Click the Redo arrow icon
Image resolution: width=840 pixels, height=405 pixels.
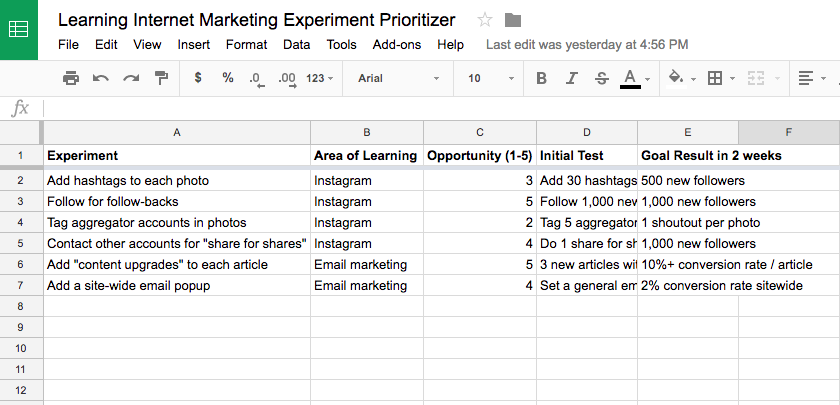[131, 78]
